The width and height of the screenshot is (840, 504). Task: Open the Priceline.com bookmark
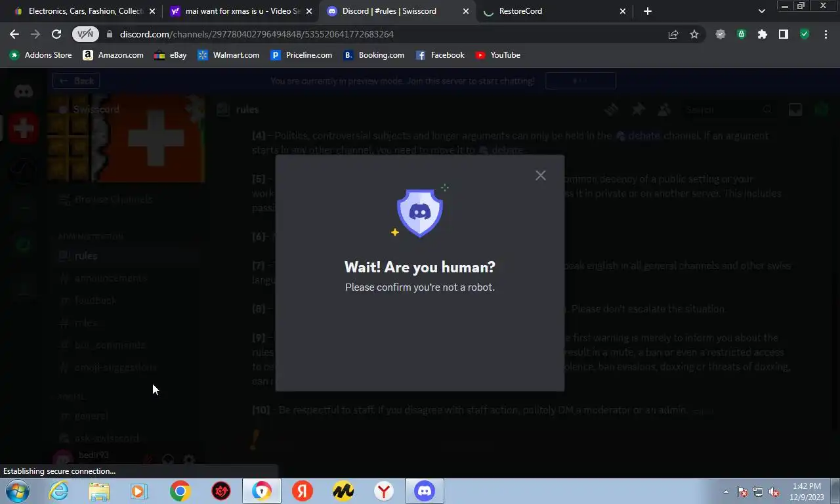(x=301, y=55)
